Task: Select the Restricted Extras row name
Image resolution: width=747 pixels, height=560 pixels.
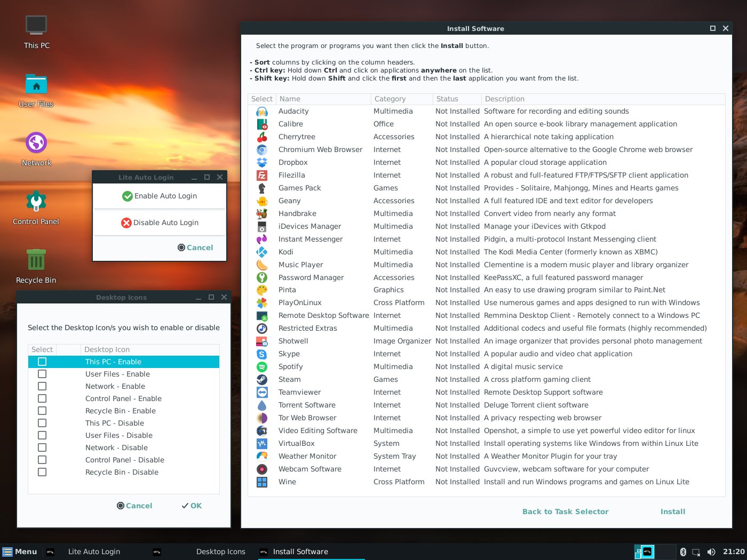Action: pos(308,329)
